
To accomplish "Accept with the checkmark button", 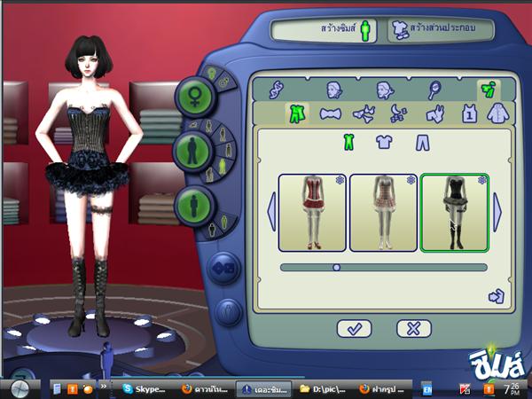I will [354, 329].
